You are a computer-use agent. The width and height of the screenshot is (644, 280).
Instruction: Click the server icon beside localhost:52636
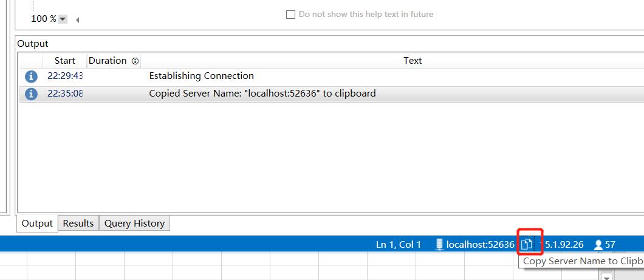pos(439,244)
